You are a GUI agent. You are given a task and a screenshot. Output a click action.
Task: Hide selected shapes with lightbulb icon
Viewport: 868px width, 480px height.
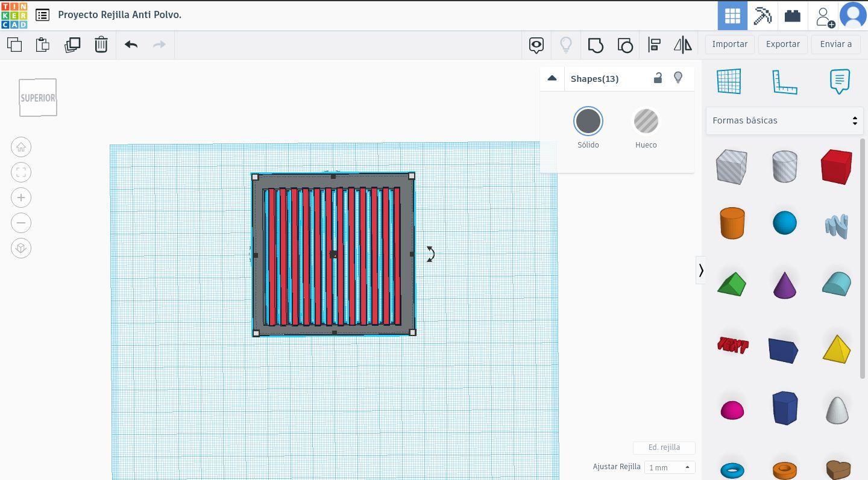click(678, 78)
